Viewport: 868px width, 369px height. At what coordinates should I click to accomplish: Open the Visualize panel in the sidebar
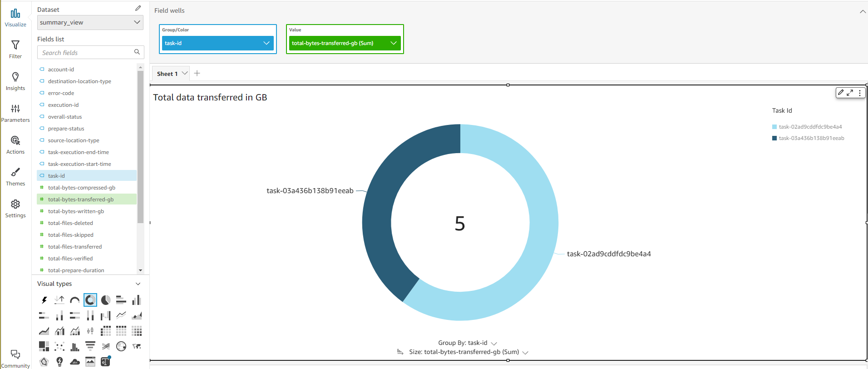pyautogui.click(x=15, y=18)
